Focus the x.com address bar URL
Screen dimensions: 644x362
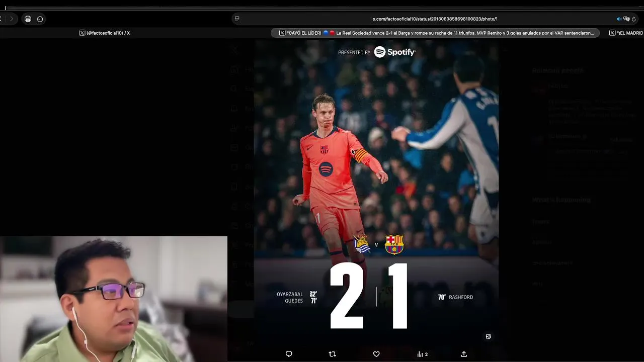pos(435,19)
